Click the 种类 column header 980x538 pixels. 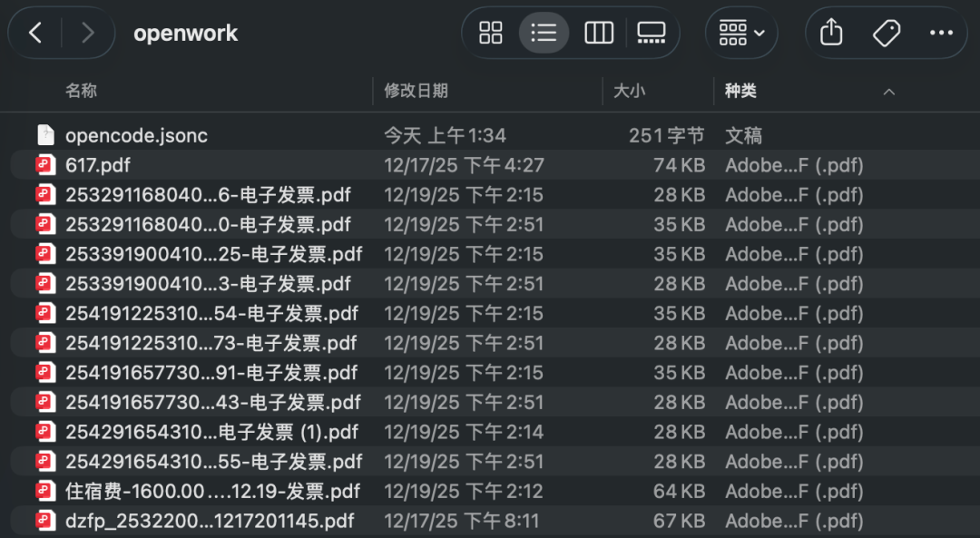(x=741, y=91)
